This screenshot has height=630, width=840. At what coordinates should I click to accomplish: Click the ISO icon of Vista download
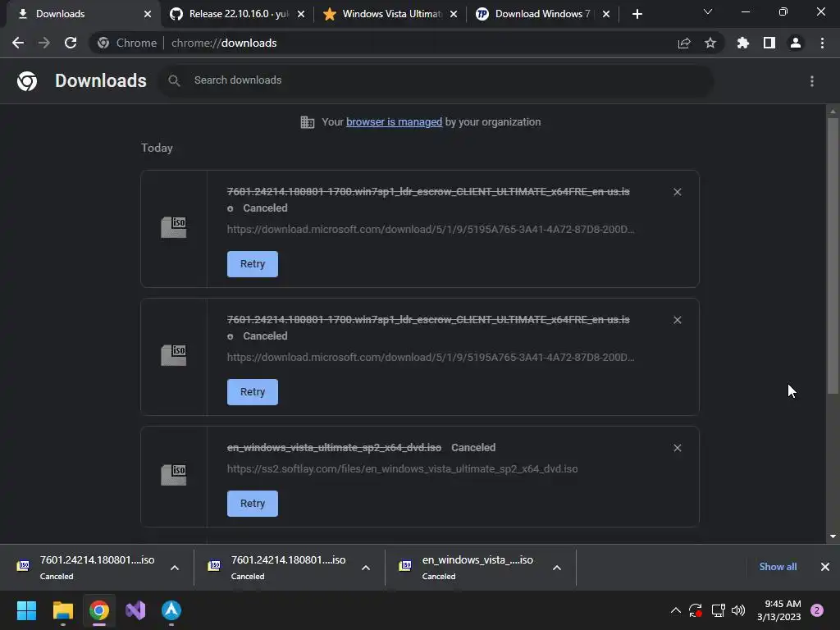click(x=174, y=475)
